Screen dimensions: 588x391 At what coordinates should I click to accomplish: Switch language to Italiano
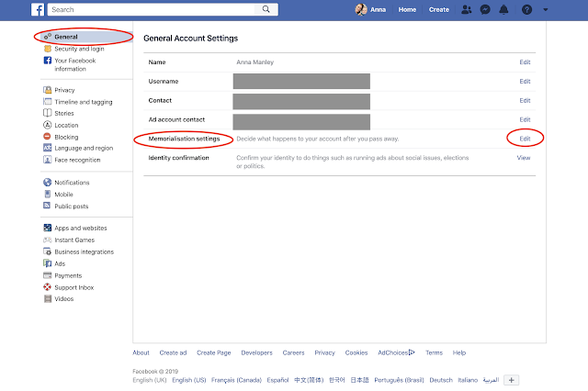tap(468, 380)
